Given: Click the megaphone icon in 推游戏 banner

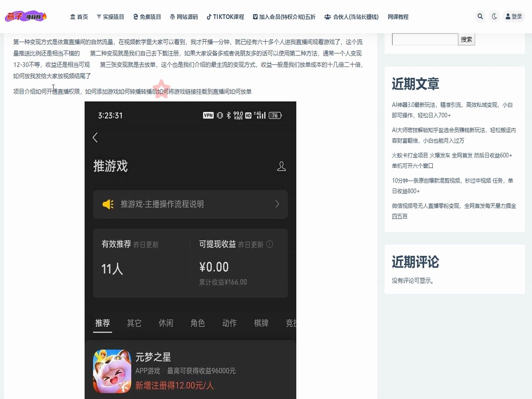Looking at the screenshot, I should [x=108, y=204].
